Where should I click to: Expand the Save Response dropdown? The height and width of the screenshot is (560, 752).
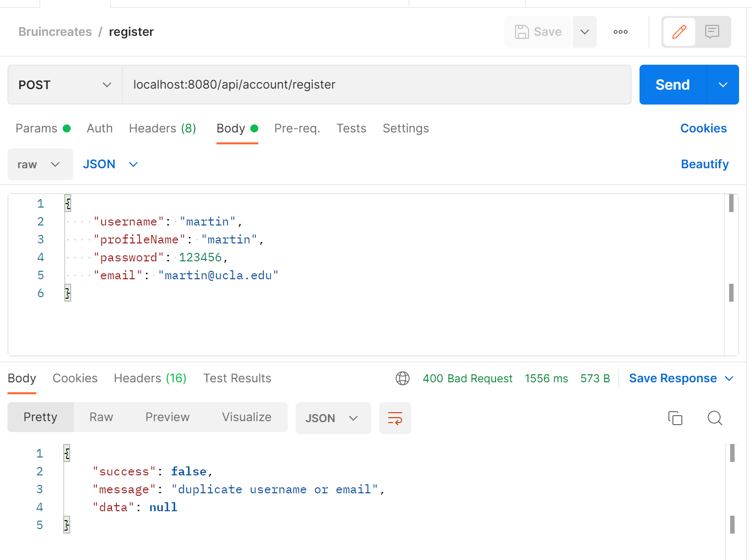729,378
